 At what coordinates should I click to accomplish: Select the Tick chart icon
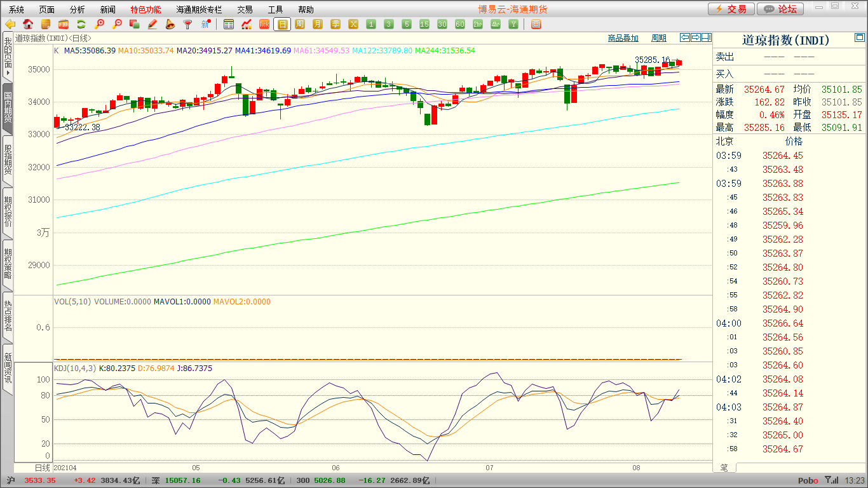[264, 24]
